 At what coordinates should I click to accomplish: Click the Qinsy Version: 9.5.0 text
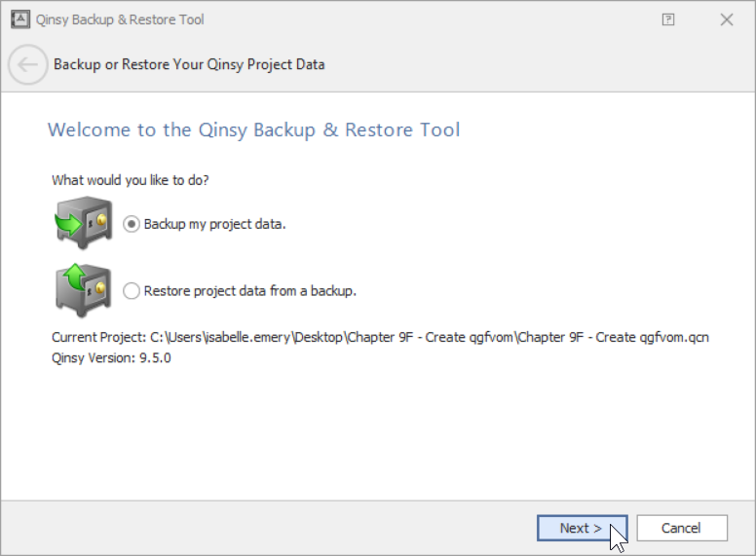click(111, 358)
